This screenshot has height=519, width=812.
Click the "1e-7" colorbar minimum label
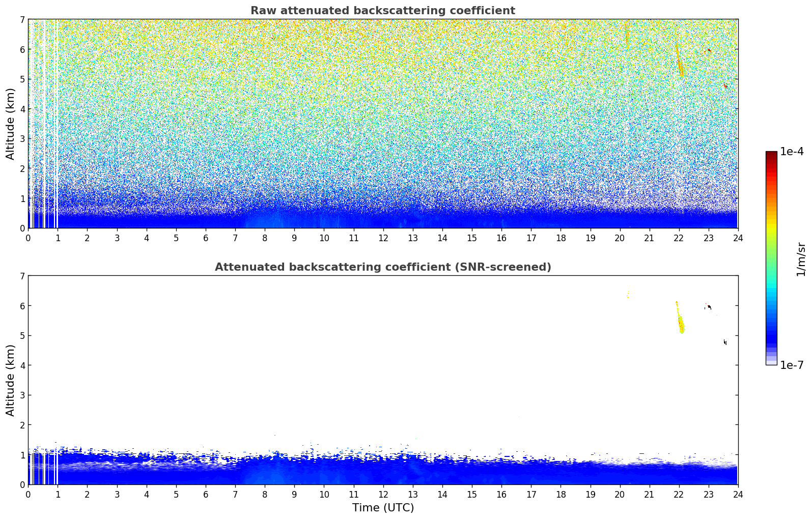[792, 365]
